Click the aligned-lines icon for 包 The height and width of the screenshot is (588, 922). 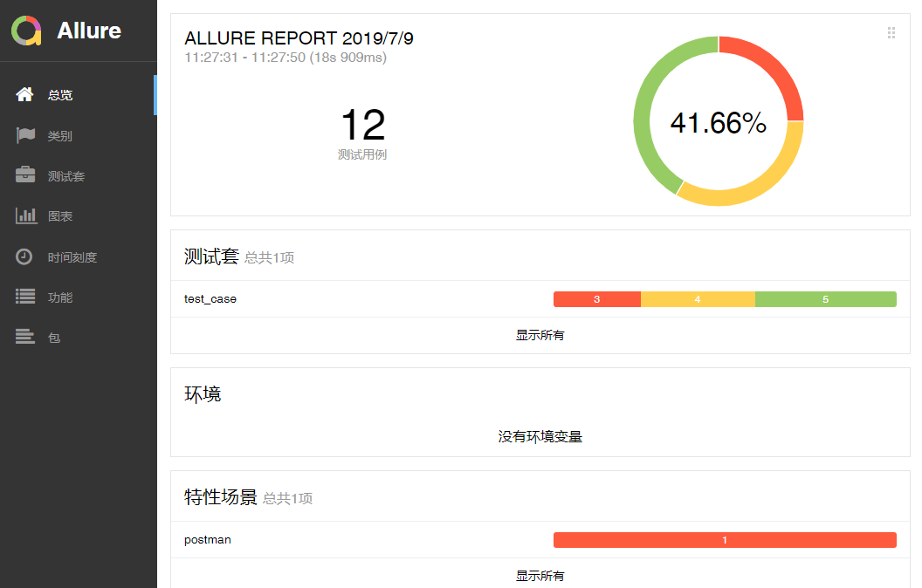point(24,336)
